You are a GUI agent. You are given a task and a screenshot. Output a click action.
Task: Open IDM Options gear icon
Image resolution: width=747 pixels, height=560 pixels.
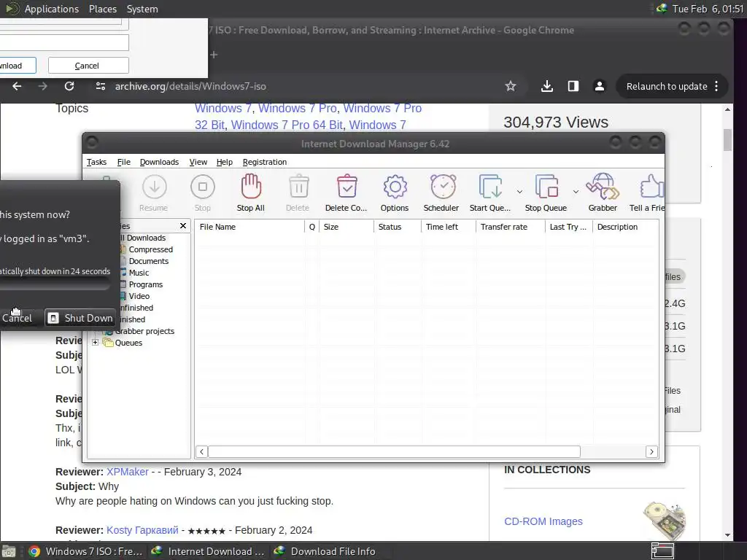(x=395, y=187)
